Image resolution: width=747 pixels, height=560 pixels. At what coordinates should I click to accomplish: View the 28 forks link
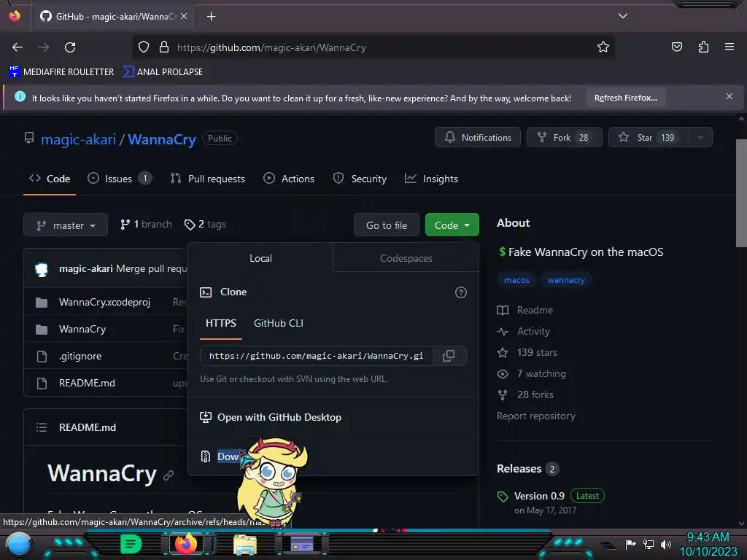point(525,394)
